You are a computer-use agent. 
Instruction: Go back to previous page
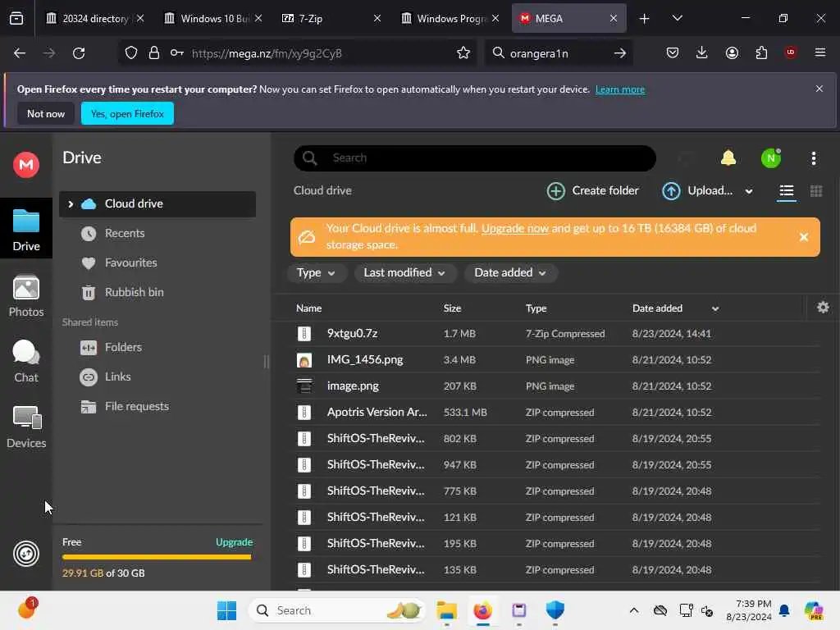click(20, 53)
